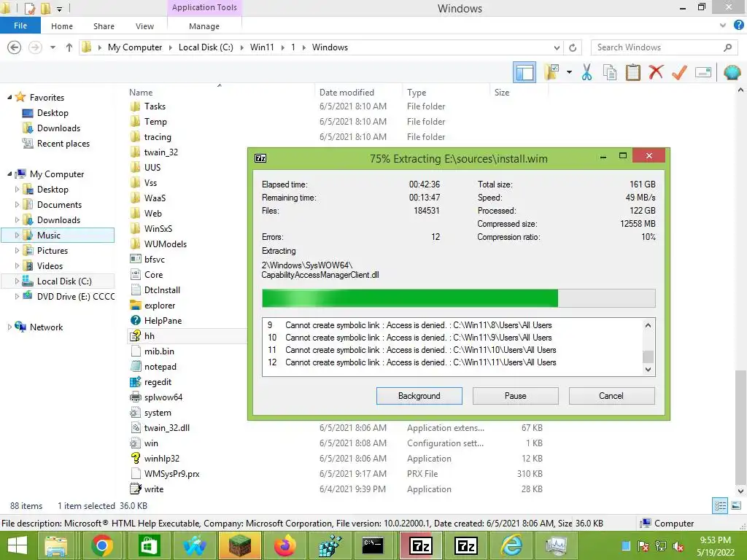Open the Manage ribbon tab

pos(204,26)
